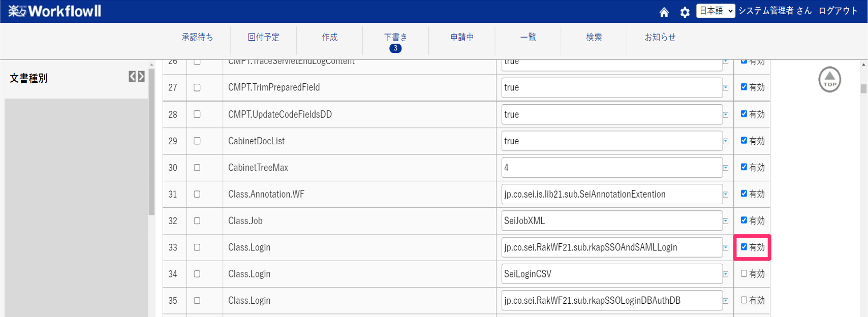868x317 pixels.
Task: Open value dropdown for row 28 UpdateCodeFieldsDD
Action: coord(726,115)
